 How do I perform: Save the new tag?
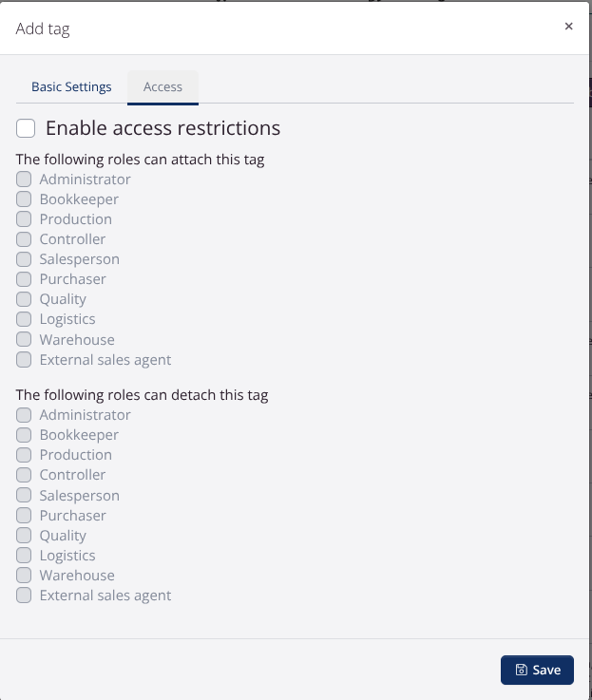pos(537,670)
